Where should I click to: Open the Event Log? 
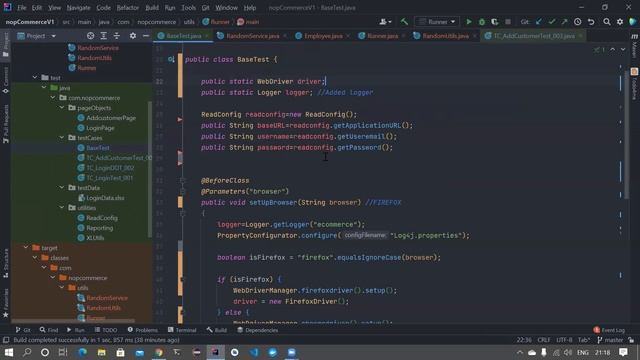(609, 330)
